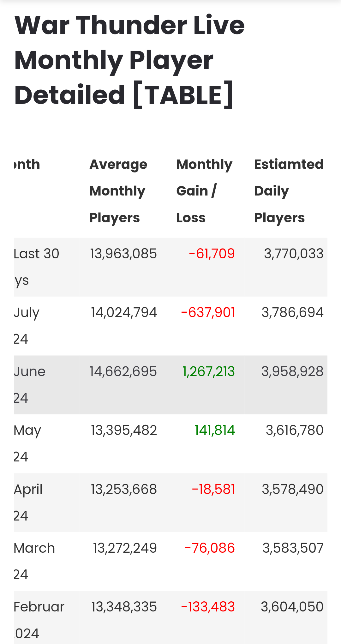The image size is (341, 644).
Task: Select the green 1,267,213 gain value
Action: (209, 372)
